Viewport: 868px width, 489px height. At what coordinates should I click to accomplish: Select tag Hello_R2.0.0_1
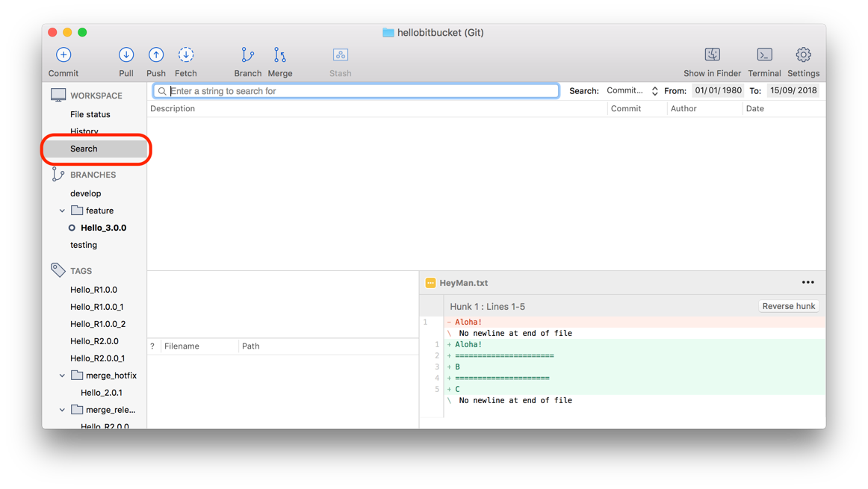tap(97, 358)
